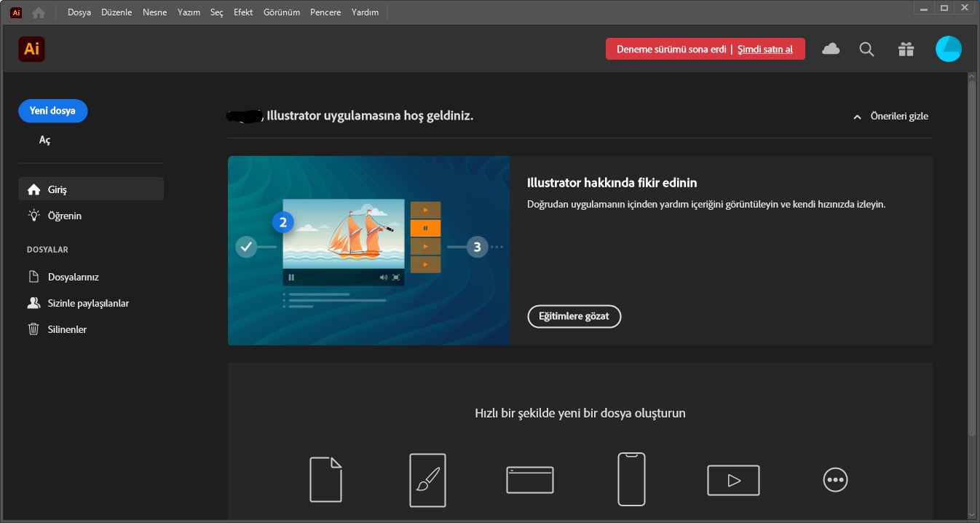Click the Home icon in the menu bar
The width and height of the screenshot is (980, 523).
pos(39,12)
